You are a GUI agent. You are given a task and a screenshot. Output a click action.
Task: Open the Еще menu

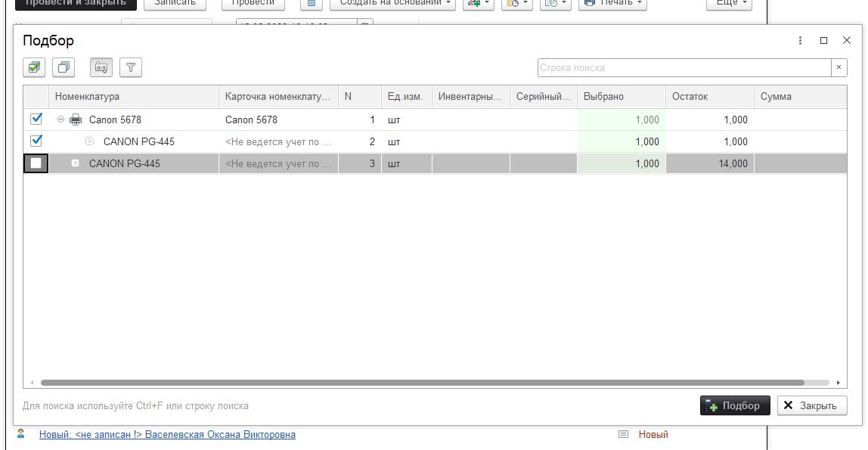pyautogui.click(x=729, y=2)
